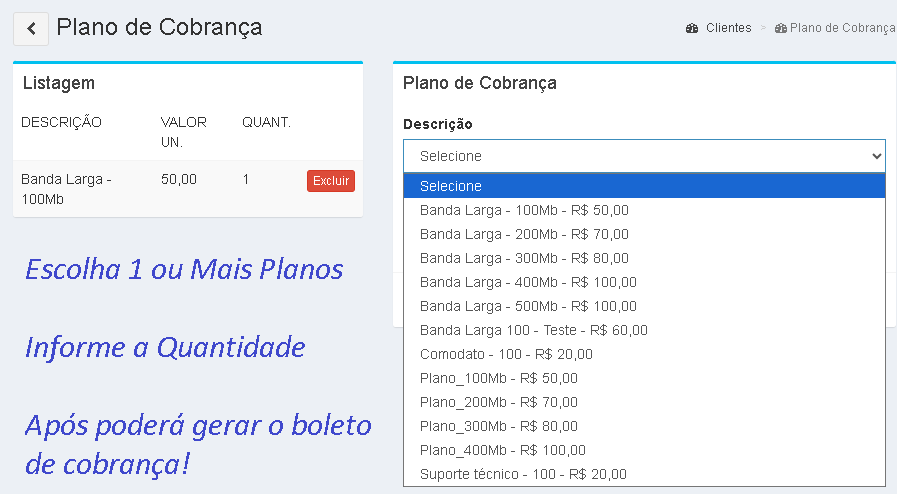The width and height of the screenshot is (897, 494).
Task: Choose Banda Larga - 300Mb - R$ 80,00
Action: pos(524,258)
